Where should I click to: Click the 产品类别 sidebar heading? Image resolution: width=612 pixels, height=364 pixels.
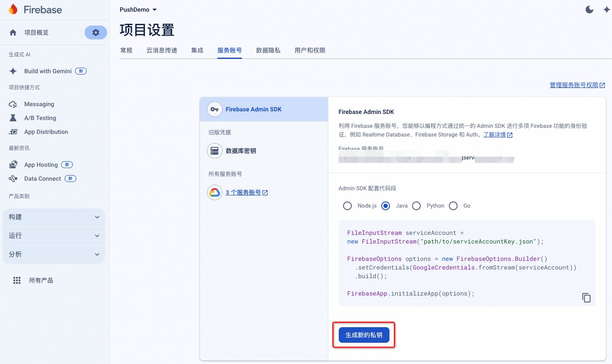tap(19, 196)
